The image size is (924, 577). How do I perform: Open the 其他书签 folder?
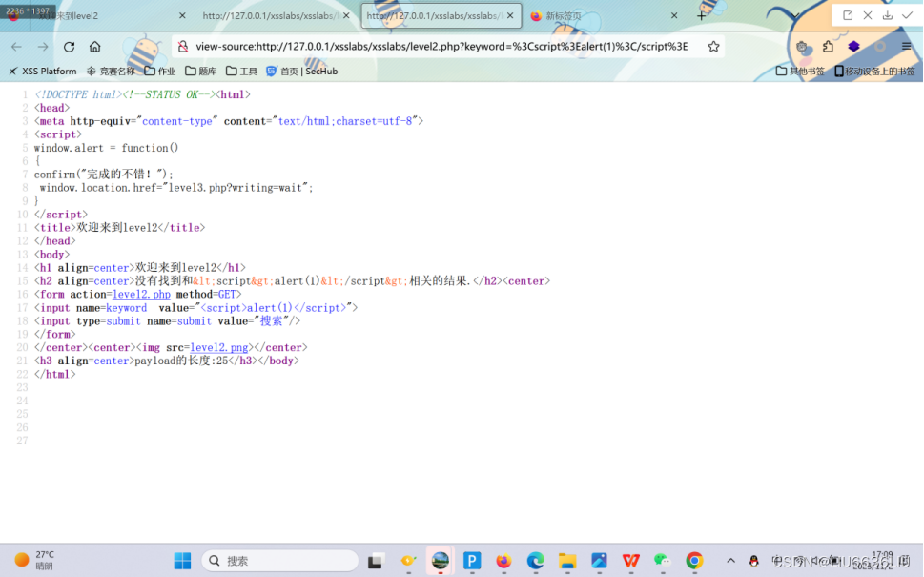tap(800, 72)
